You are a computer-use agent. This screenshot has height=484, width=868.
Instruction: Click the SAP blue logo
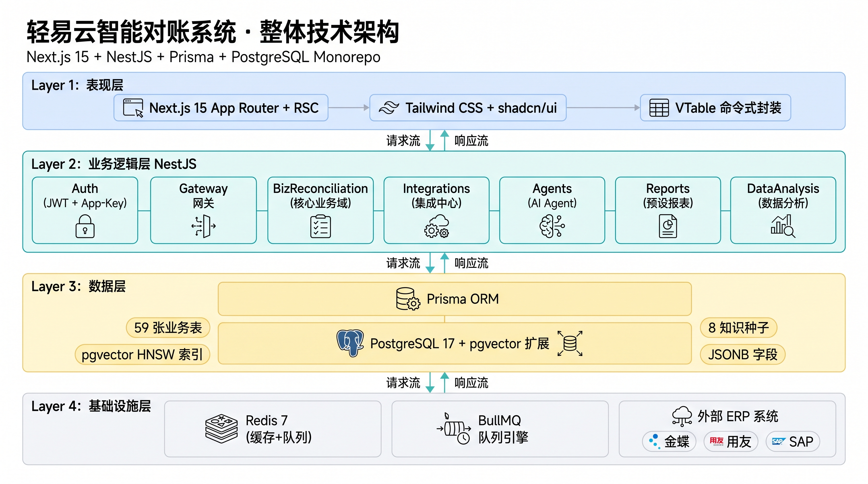(779, 441)
